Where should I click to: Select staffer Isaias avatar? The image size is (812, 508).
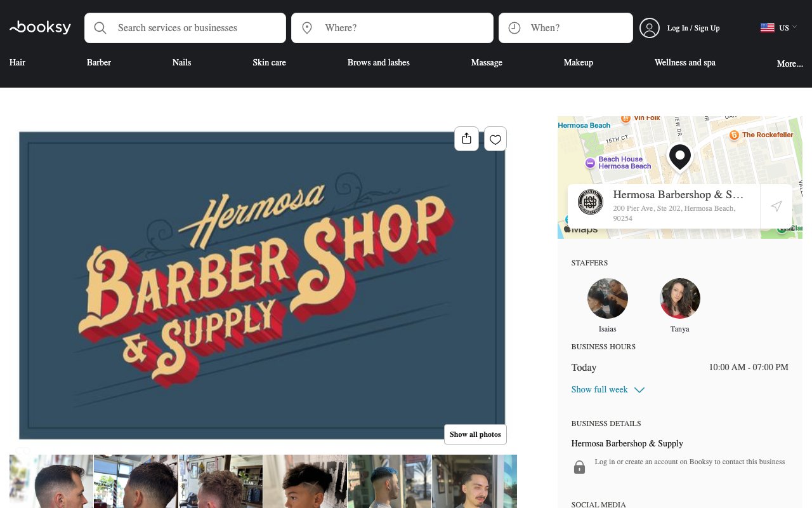tap(608, 298)
